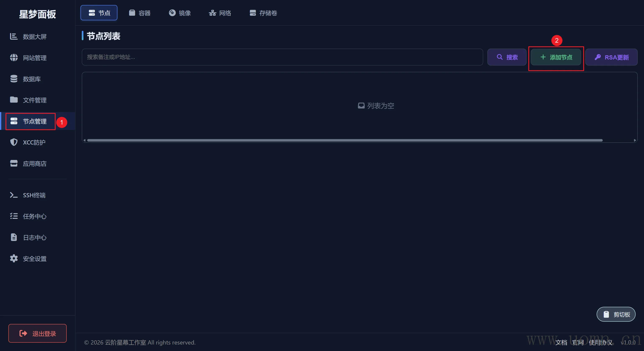Open 任务中心 task list icon

coord(13,216)
